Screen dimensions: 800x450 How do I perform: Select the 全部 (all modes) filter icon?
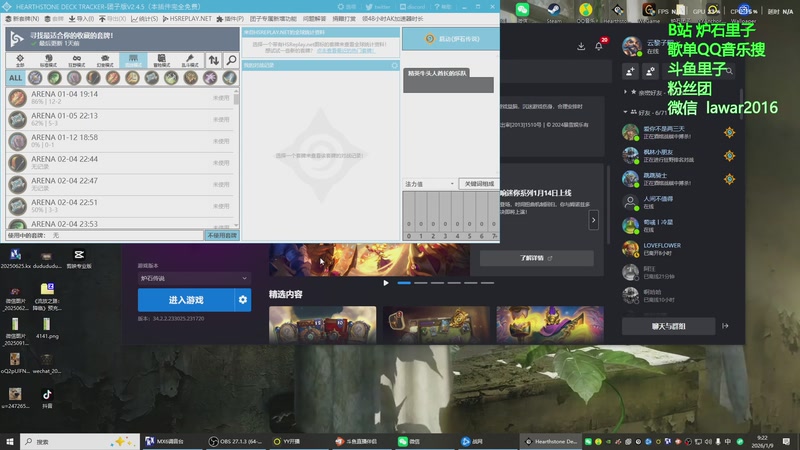pos(20,61)
